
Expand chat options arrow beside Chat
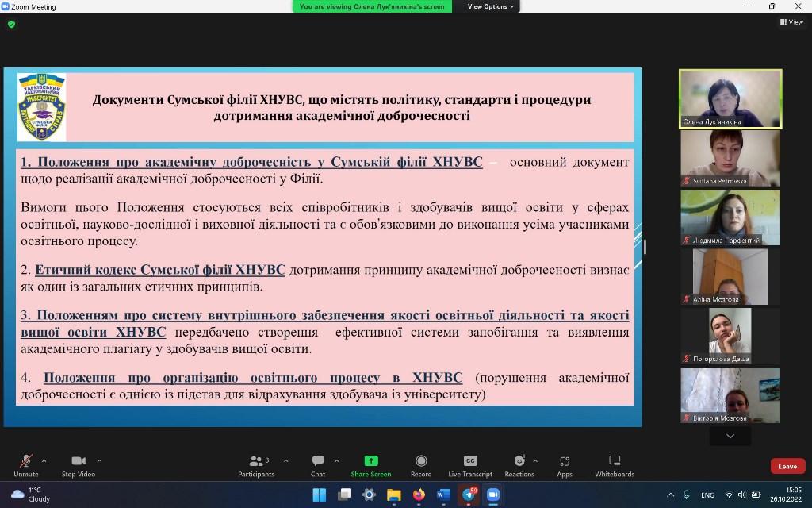[336, 460]
